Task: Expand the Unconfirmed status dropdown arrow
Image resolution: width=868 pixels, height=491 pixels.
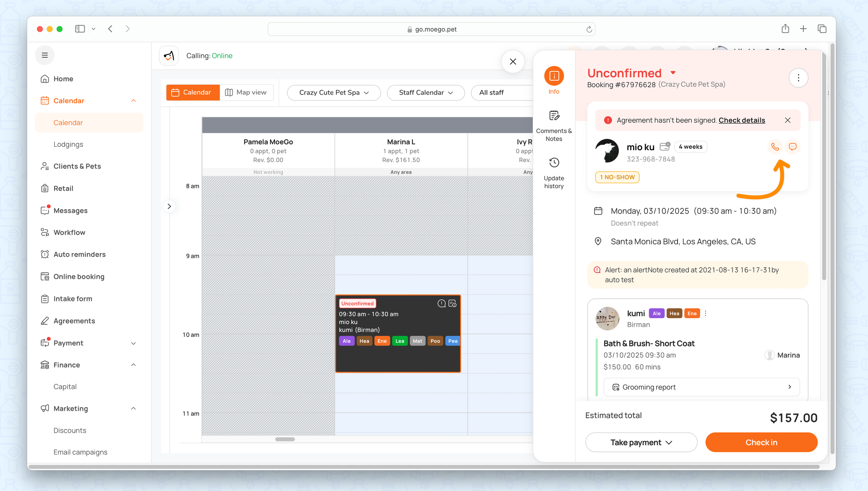Action: point(673,73)
